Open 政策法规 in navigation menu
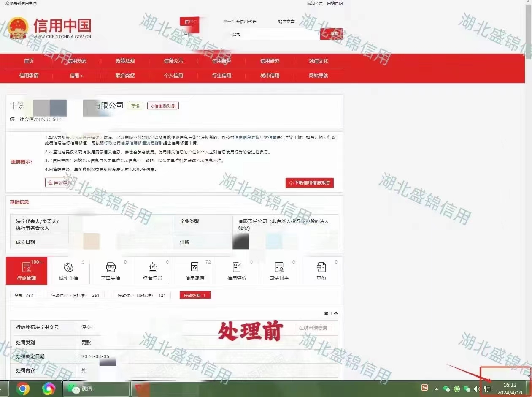This screenshot has width=532, height=397. [x=125, y=61]
